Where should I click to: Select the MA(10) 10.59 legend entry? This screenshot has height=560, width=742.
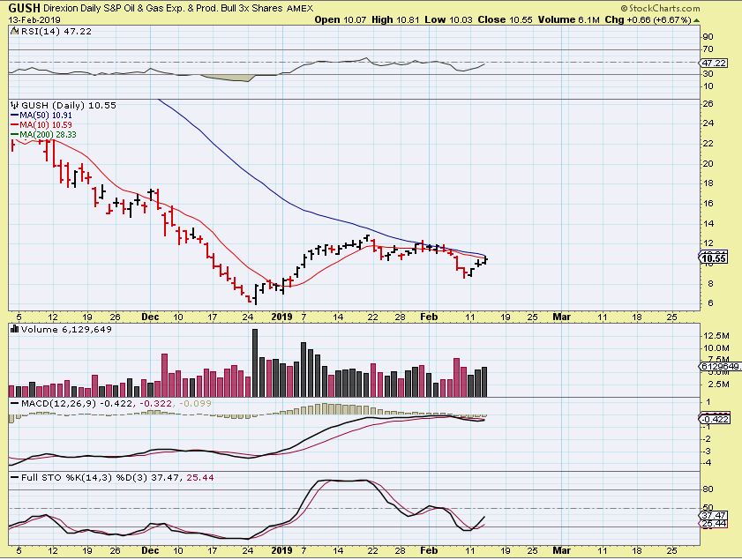[46, 125]
